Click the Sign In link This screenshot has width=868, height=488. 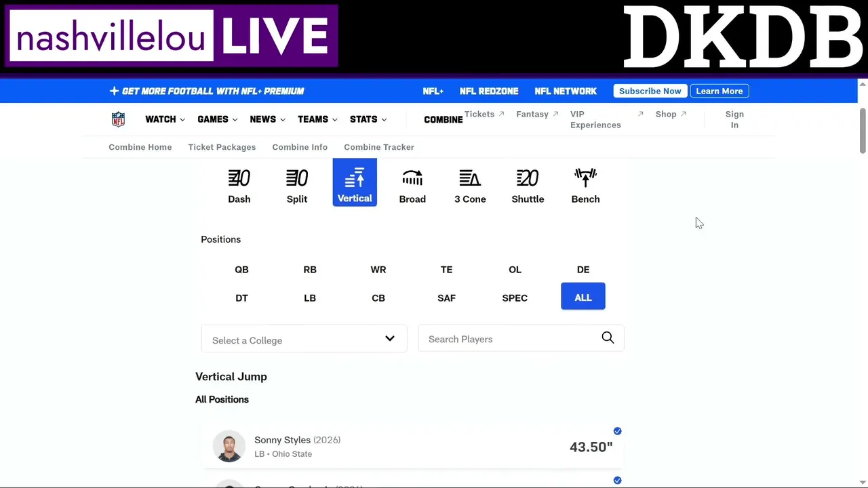pos(734,119)
